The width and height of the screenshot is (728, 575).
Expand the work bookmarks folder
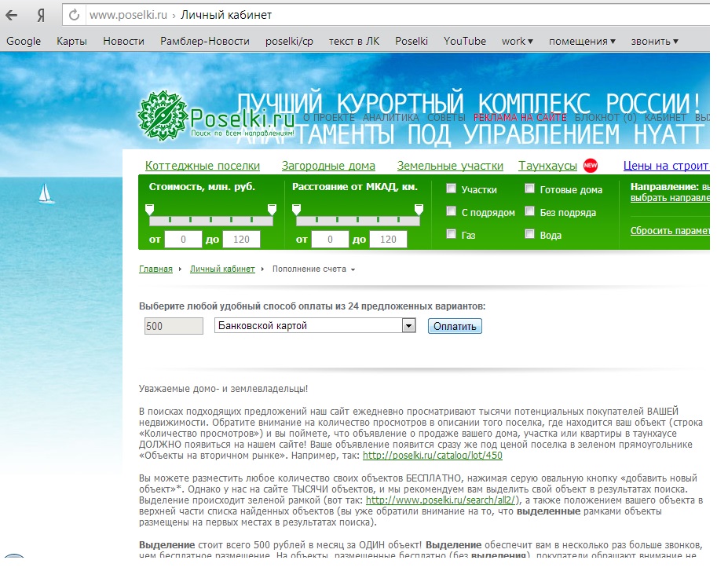[518, 42]
